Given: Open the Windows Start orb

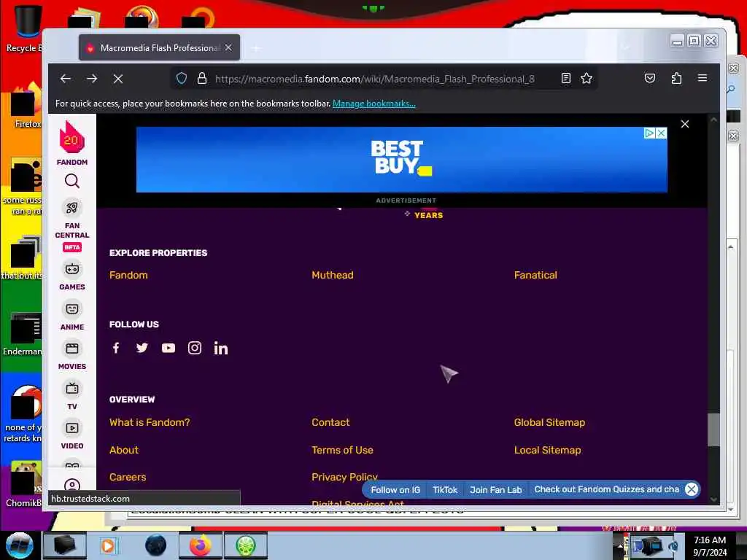Looking at the screenshot, I should click(19, 545).
